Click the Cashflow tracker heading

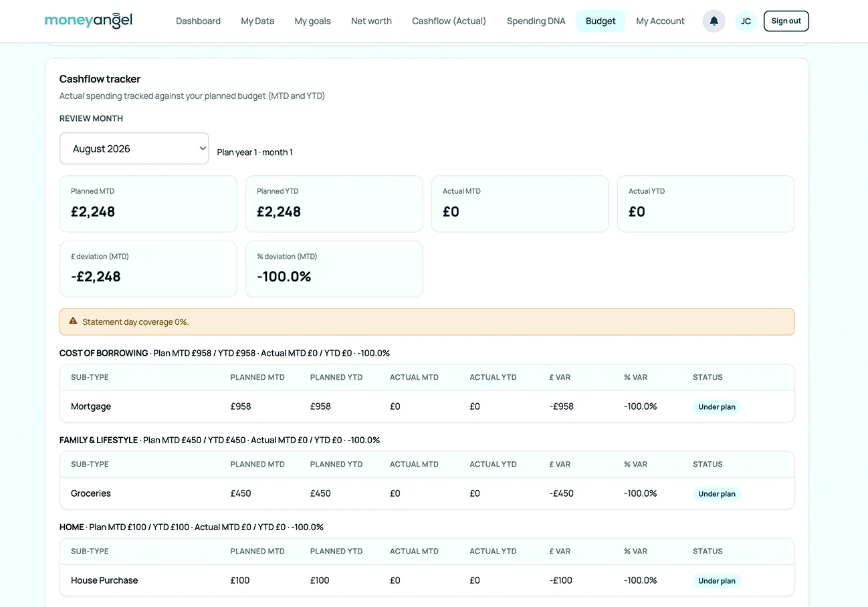[100, 79]
